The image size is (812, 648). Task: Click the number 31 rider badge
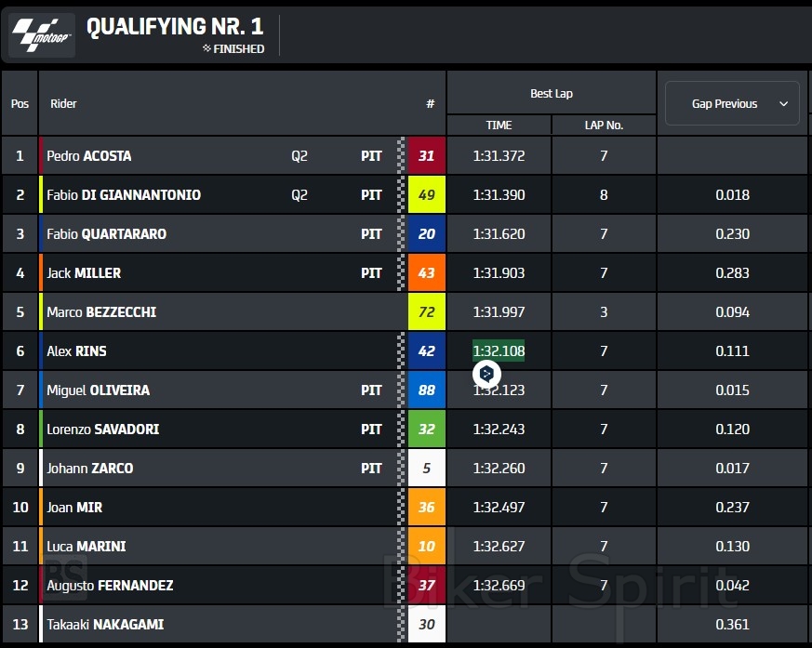(427, 156)
